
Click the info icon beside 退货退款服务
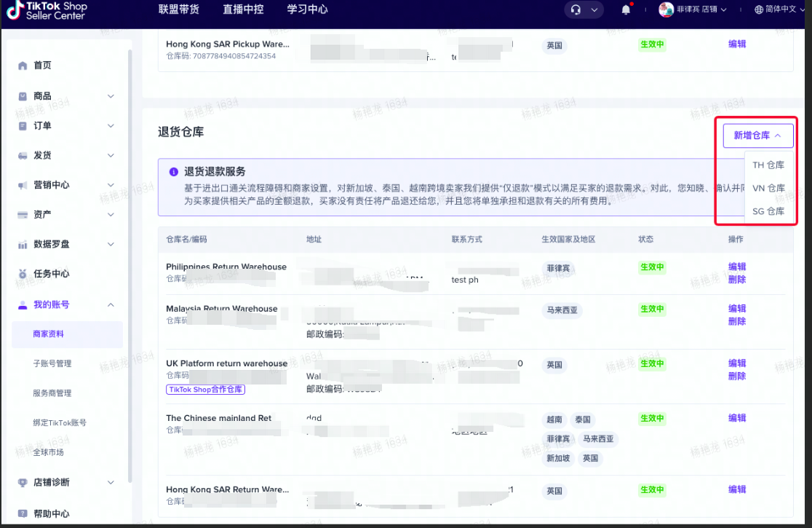[x=173, y=172]
